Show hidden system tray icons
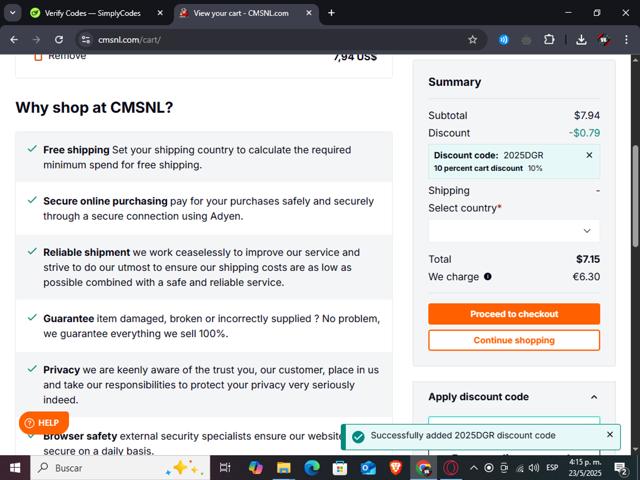 point(473,468)
